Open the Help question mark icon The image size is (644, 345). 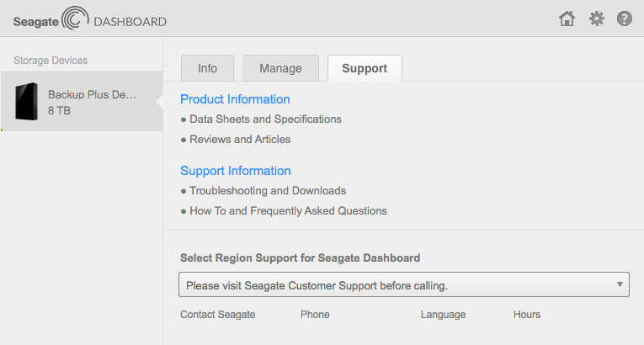[625, 19]
